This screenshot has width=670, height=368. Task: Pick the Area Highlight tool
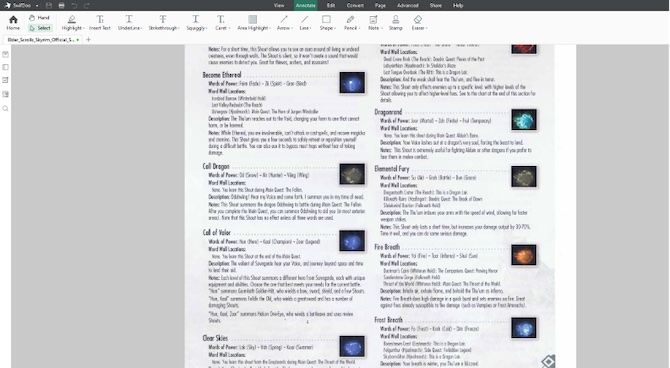pyautogui.click(x=253, y=23)
